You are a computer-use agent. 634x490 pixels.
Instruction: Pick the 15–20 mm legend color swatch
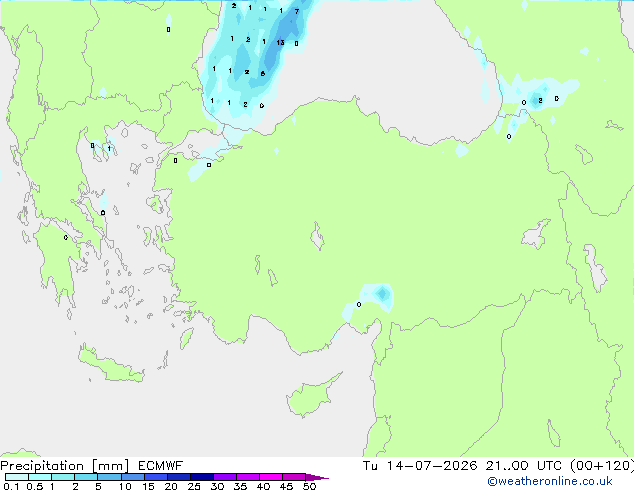[x=156, y=477]
